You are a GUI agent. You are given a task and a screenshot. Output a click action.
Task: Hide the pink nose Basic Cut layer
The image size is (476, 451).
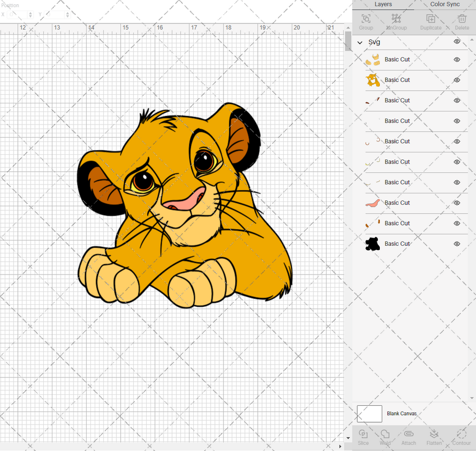(x=456, y=202)
